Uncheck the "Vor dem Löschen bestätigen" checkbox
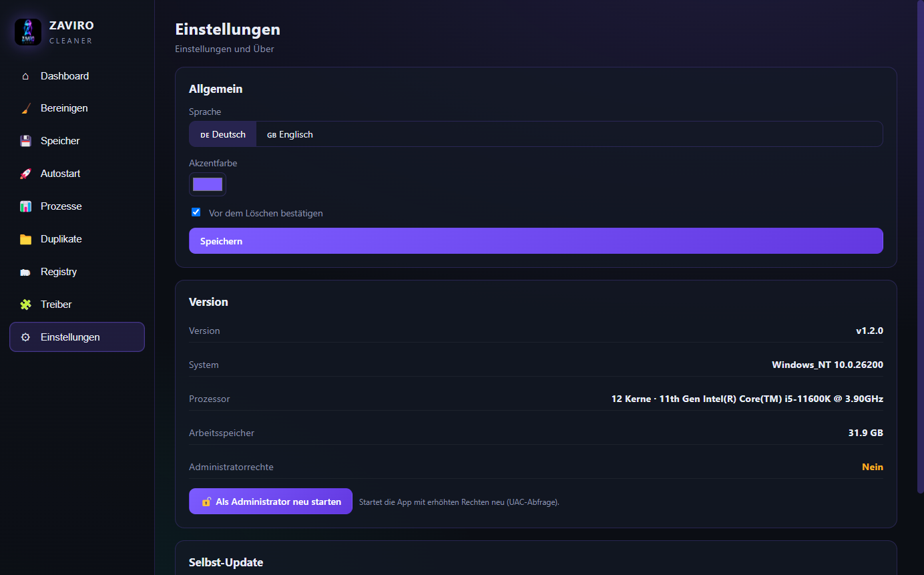This screenshot has width=924, height=575. [x=196, y=212]
